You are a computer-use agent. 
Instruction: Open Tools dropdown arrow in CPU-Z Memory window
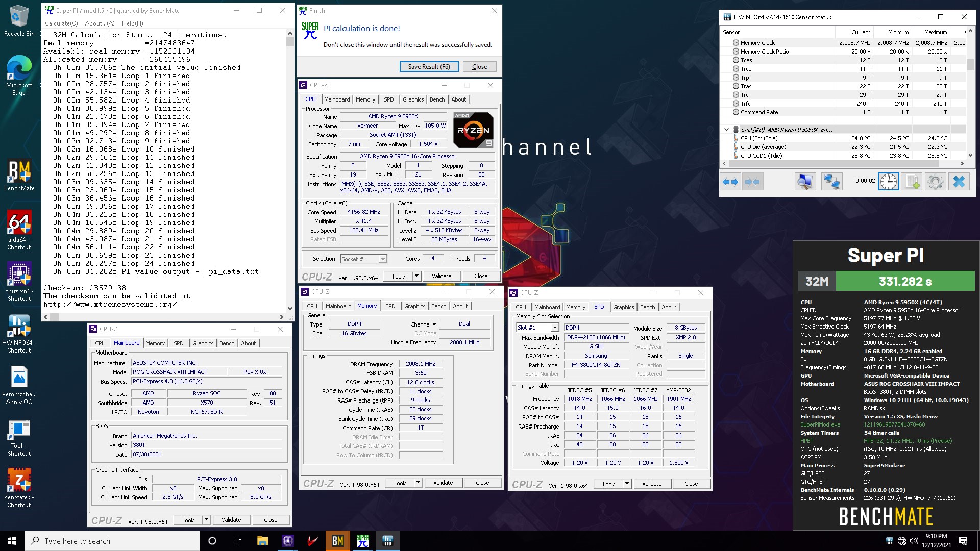(x=418, y=483)
